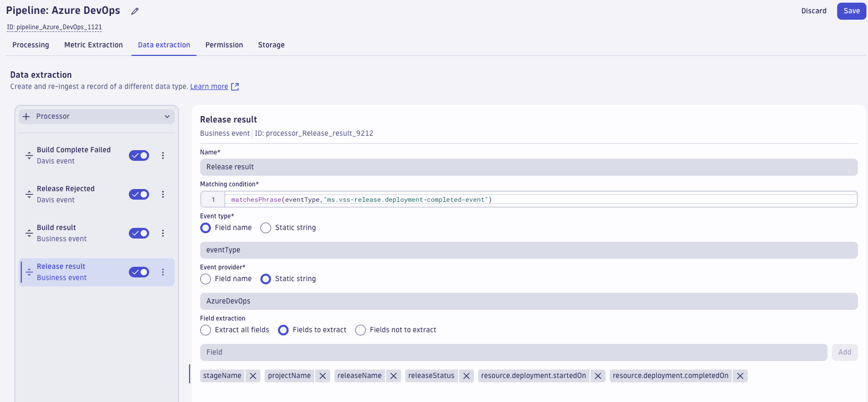The width and height of the screenshot is (868, 402).
Task: Select Event type Field name radio
Action: coord(206,228)
